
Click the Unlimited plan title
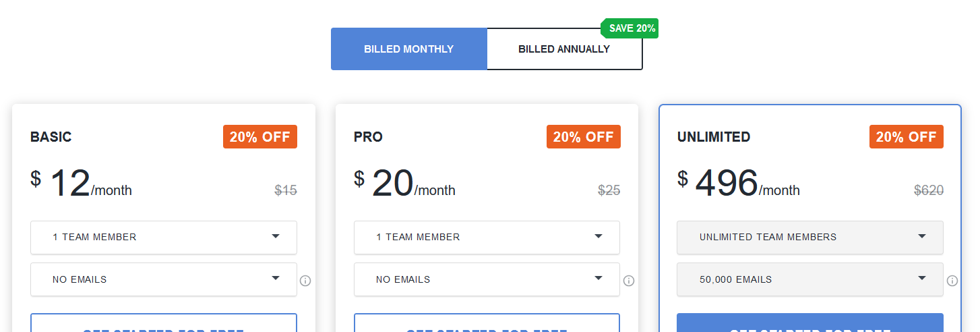coord(714,137)
